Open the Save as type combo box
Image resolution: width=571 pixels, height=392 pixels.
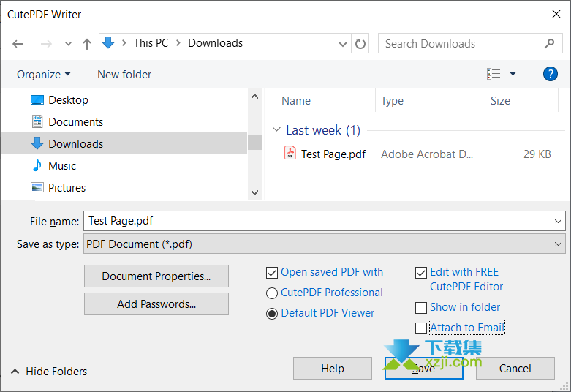pos(324,244)
